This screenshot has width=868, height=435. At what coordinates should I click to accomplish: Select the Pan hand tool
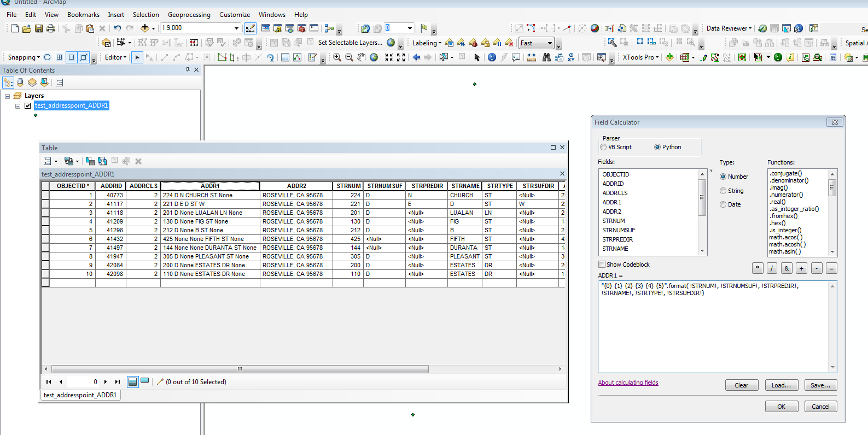362,57
